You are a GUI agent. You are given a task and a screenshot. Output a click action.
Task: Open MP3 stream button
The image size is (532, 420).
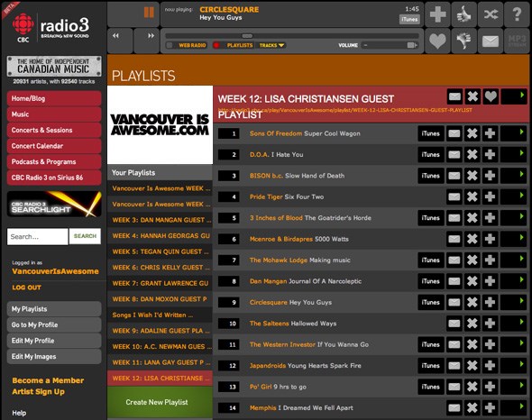(517, 41)
